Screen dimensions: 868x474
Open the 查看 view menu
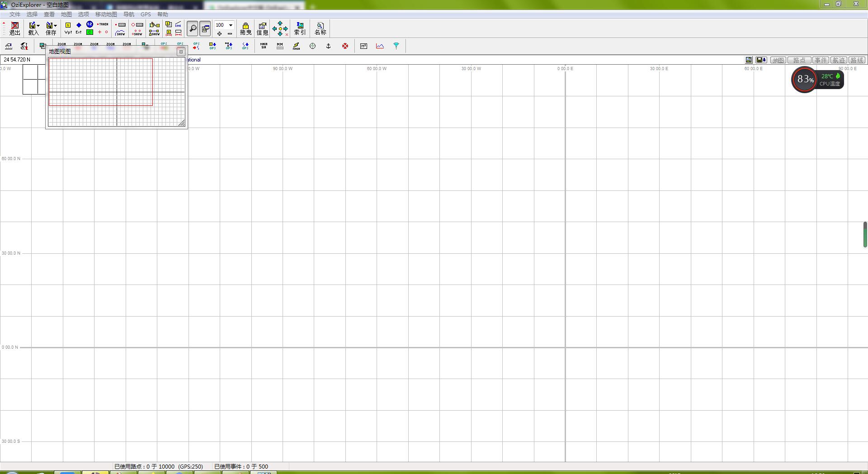49,14
